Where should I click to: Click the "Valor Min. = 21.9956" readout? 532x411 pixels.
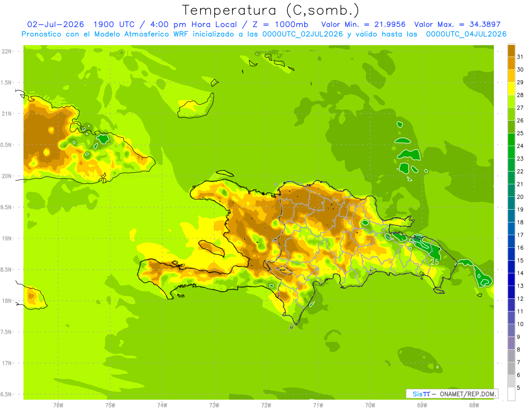pos(363,24)
